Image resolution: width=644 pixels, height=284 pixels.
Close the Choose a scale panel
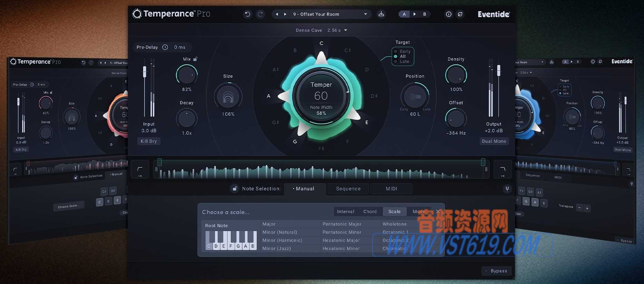[438, 211]
